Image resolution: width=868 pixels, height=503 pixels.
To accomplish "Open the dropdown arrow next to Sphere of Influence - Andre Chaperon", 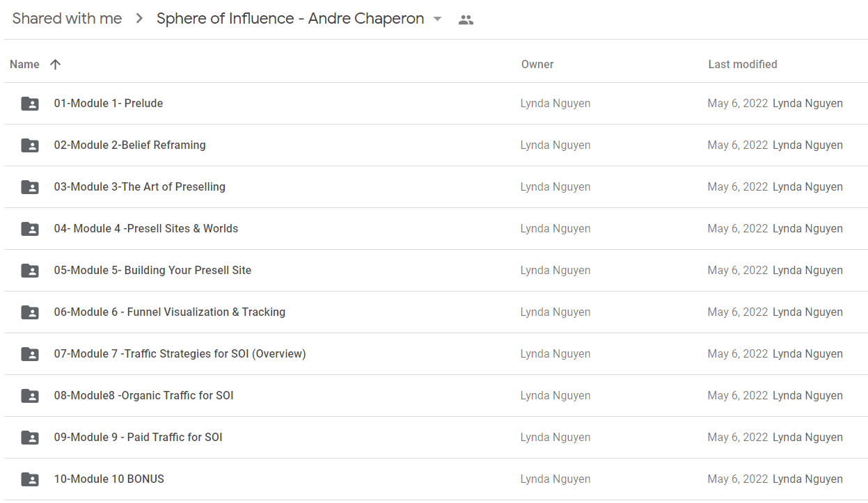I will (x=437, y=19).
